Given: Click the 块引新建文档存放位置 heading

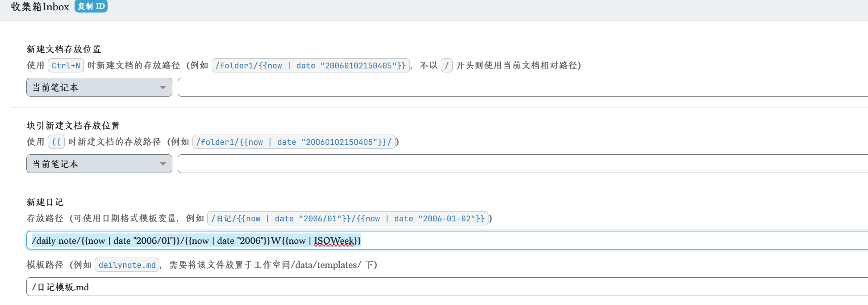Looking at the screenshot, I should point(73,126).
